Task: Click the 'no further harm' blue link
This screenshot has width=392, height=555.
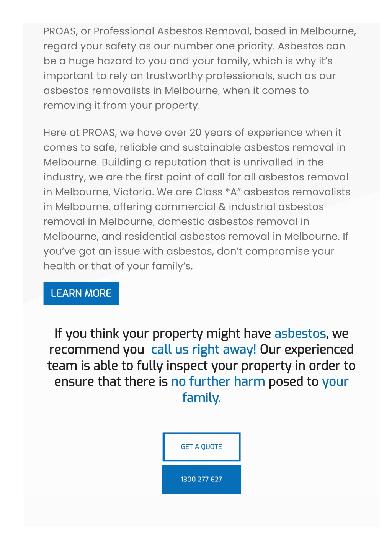Action: point(218,381)
